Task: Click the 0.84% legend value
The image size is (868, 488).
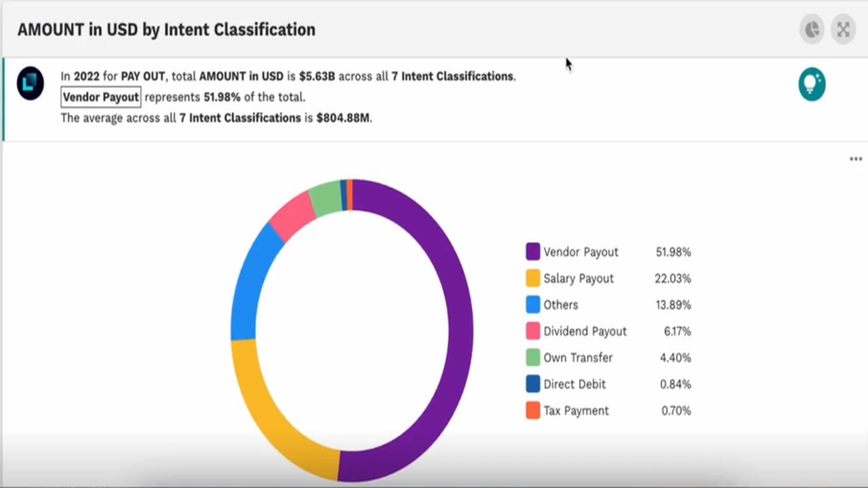Action: coord(676,384)
